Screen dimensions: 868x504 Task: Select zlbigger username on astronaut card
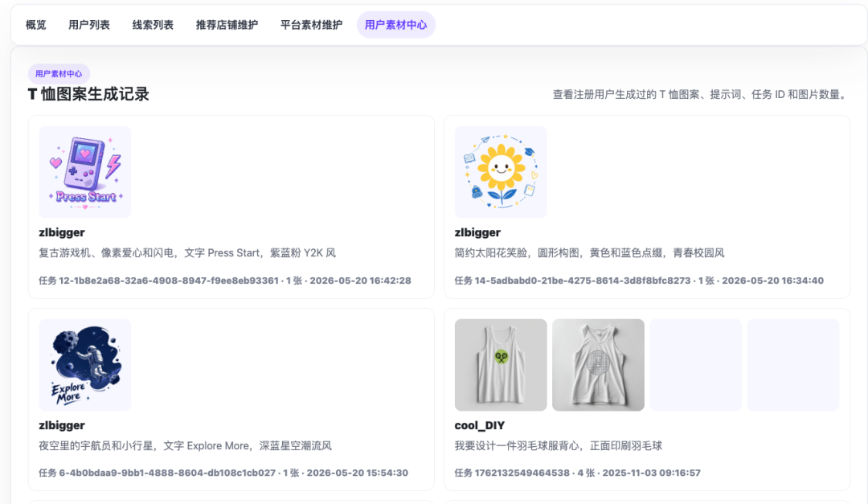click(x=62, y=425)
